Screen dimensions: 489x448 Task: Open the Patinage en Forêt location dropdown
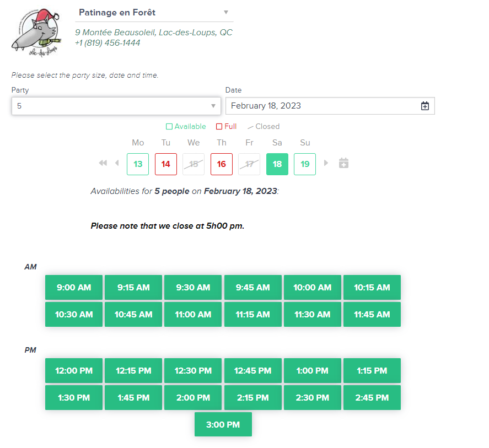154,13
